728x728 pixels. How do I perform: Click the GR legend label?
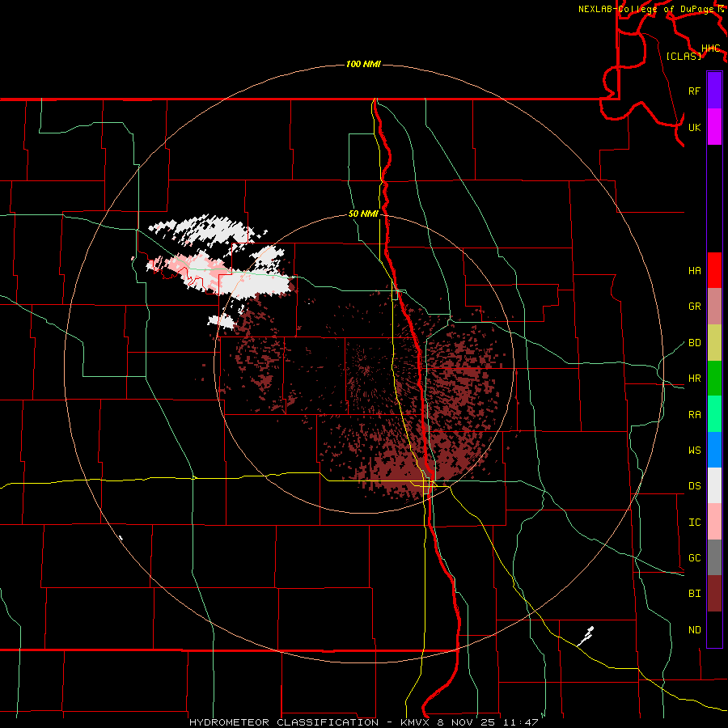pyautogui.click(x=695, y=307)
